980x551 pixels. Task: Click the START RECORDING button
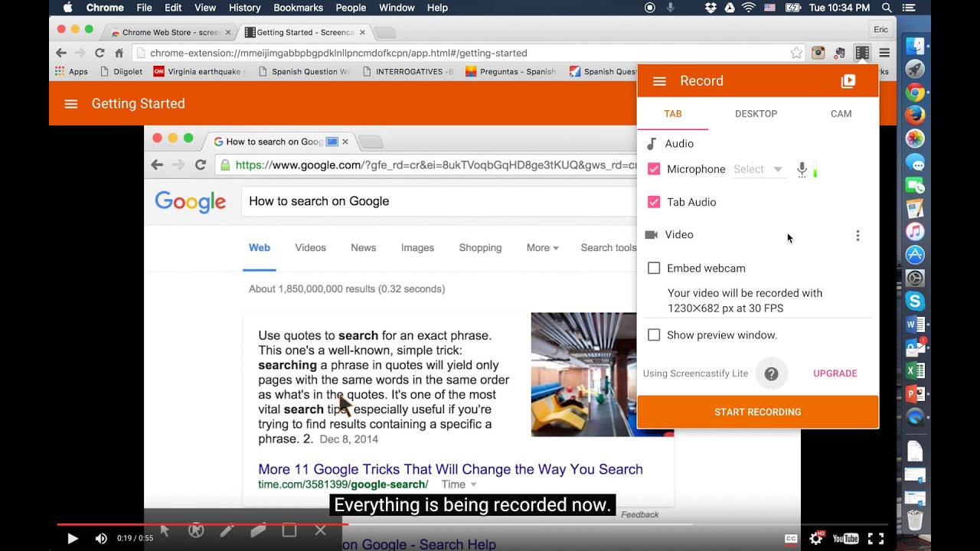758,412
